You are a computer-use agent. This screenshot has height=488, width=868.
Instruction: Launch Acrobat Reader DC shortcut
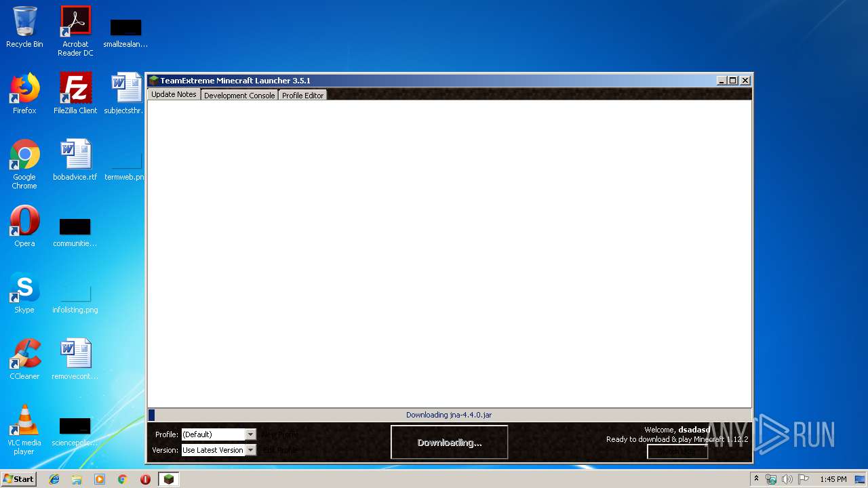coord(75,30)
